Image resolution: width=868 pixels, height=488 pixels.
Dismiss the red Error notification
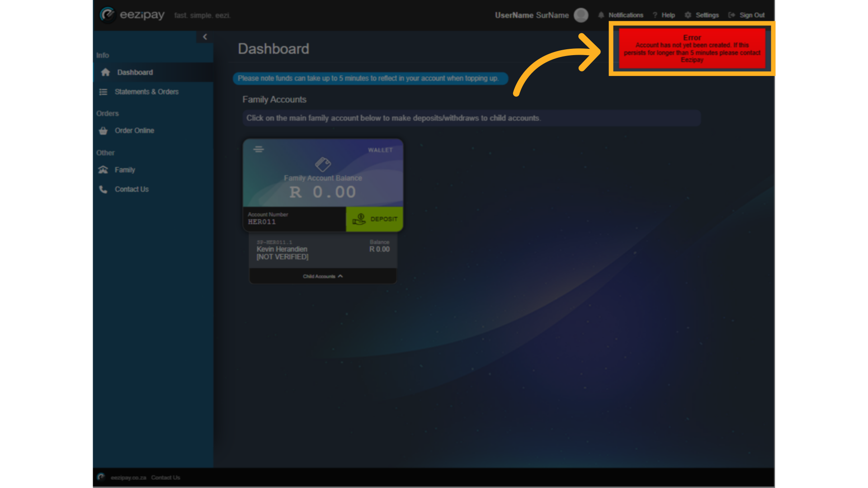[692, 48]
